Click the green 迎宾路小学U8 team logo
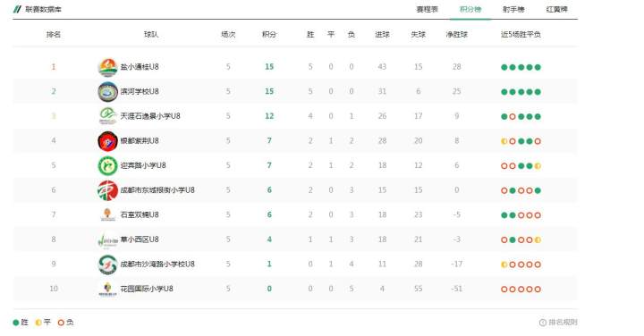Viewport: 644px width, 336px height. [x=107, y=165]
